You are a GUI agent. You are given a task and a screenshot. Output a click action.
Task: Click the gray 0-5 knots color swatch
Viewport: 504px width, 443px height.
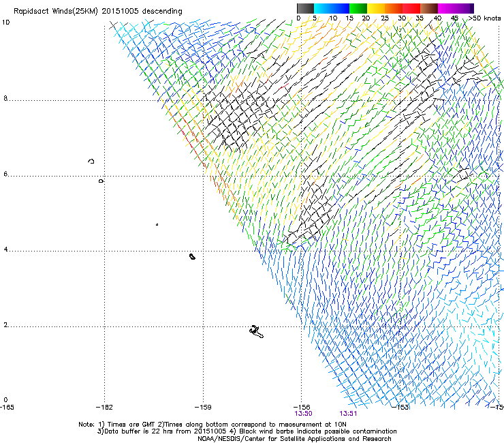coord(305,8)
